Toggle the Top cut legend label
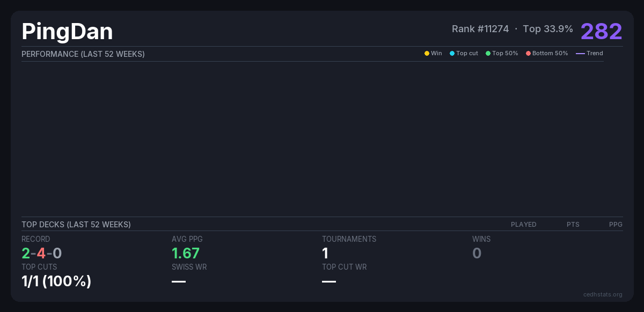 tap(467, 54)
